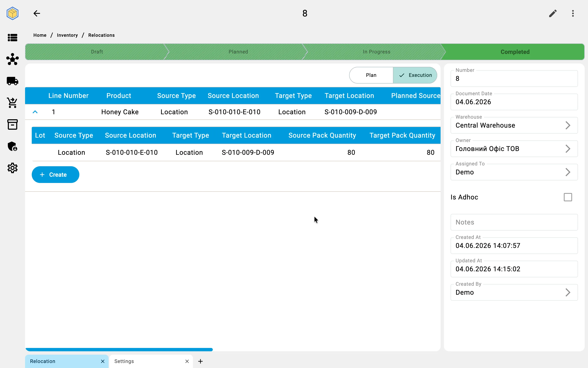588x368 pixels.
Task: Open the delivery truck sidebar icon
Action: pyautogui.click(x=12, y=81)
